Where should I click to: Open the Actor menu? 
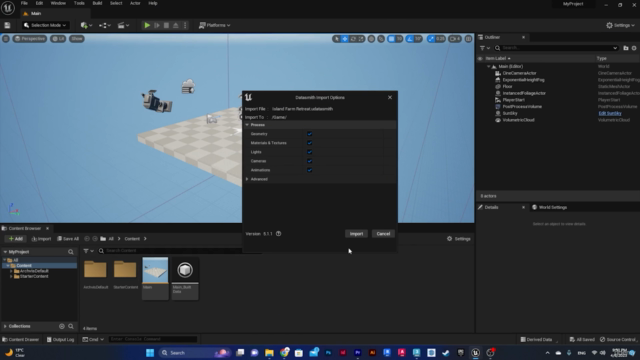(135, 3)
